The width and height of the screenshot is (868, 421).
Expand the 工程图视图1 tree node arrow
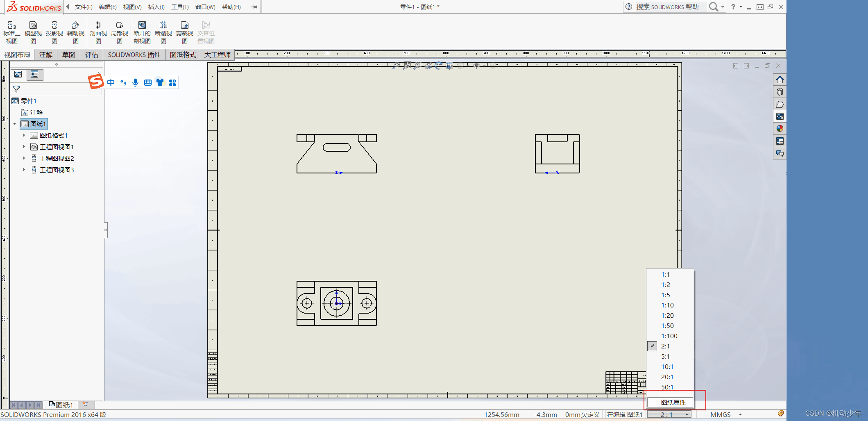(24, 147)
